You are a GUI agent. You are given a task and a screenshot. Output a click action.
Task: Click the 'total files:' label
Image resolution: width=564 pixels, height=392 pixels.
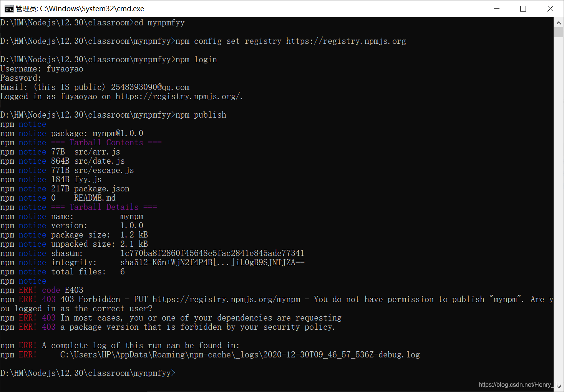(x=78, y=272)
